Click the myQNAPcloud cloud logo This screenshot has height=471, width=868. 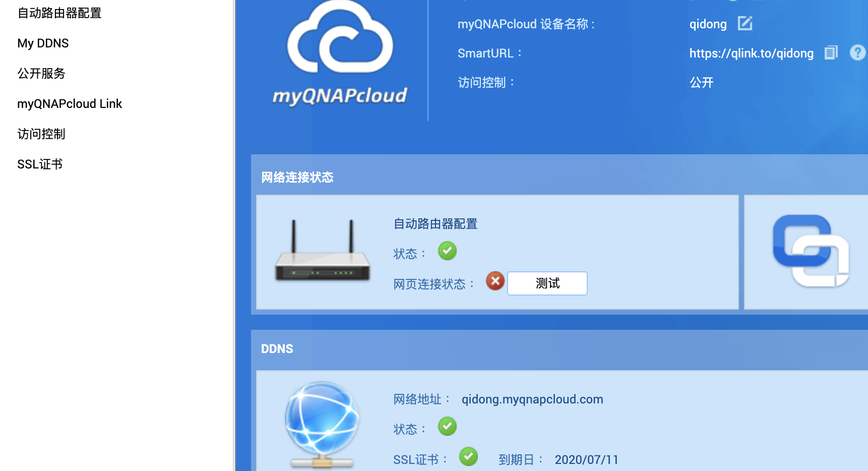point(340,53)
